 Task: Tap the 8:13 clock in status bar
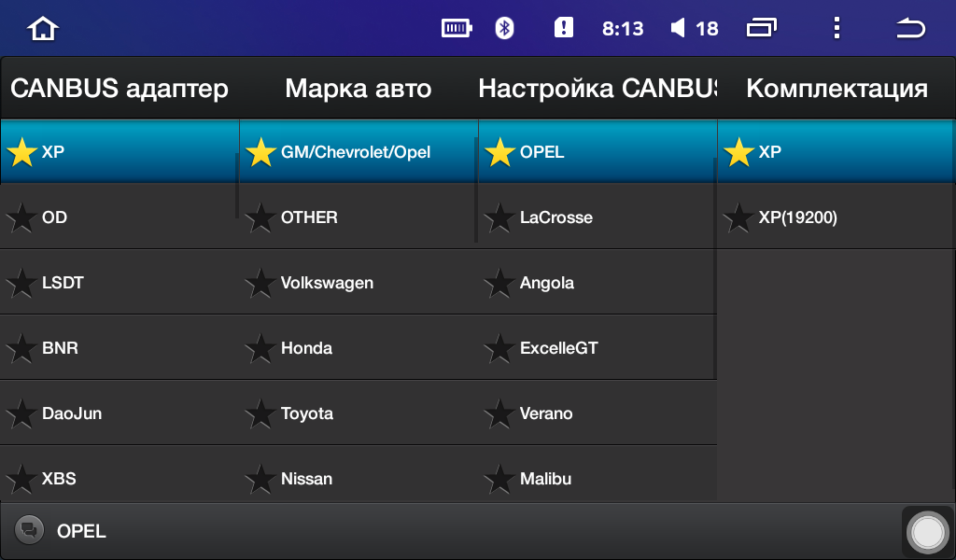pyautogui.click(x=623, y=29)
